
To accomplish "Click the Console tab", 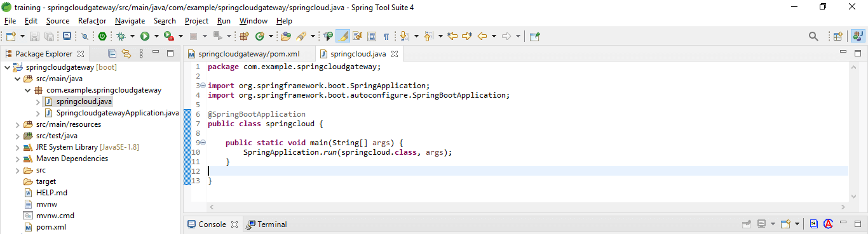I will point(212,224).
